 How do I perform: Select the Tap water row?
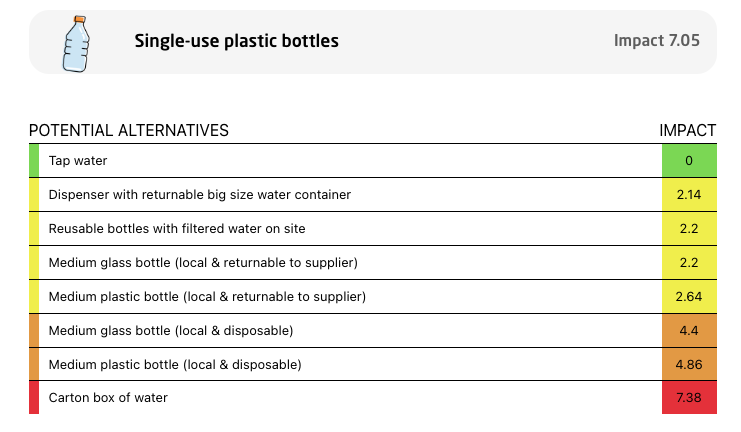pos(373,161)
